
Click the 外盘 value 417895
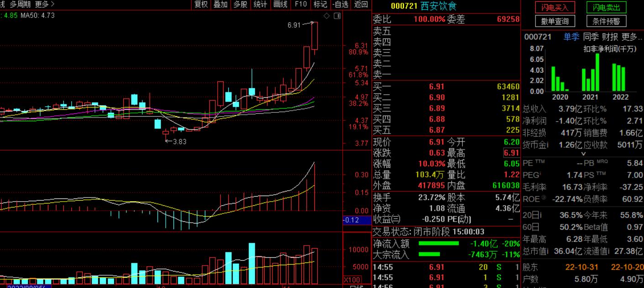coord(431,186)
